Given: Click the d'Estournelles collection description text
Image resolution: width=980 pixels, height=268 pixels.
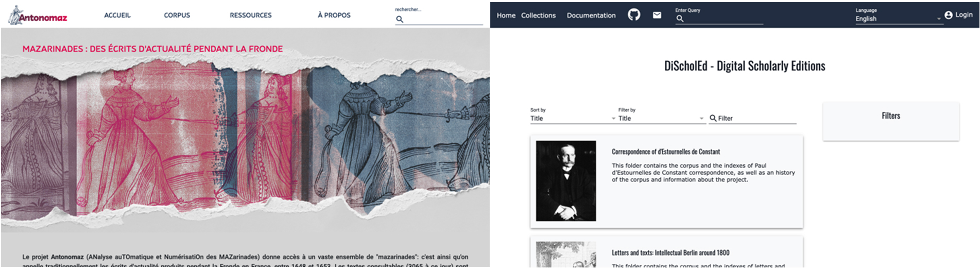Looking at the screenshot, I should coord(703,173).
